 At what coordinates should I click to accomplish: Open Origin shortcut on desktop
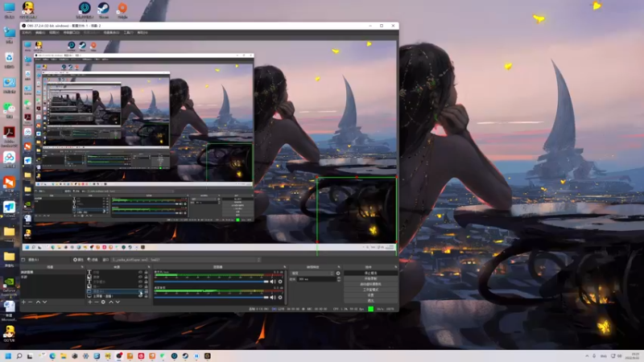pyautogui.click(x=122, y=8)
